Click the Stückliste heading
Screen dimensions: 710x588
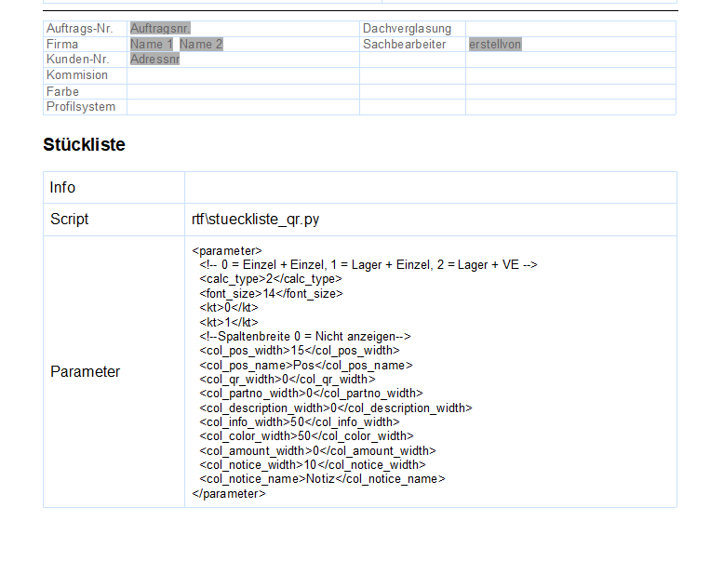[x=84, y=145]
